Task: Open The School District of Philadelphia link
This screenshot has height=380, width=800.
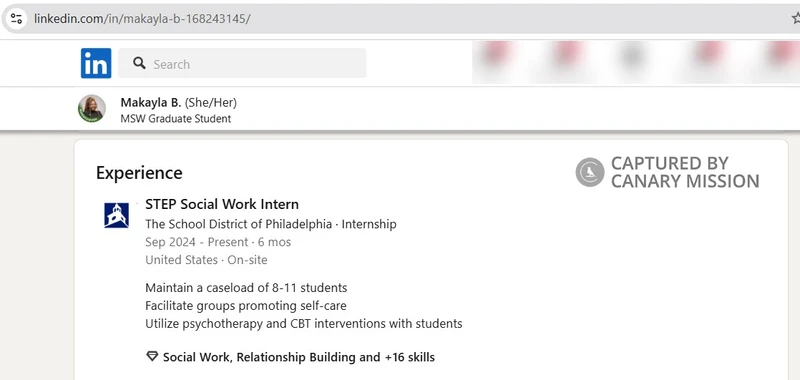Action: (238, 224)
